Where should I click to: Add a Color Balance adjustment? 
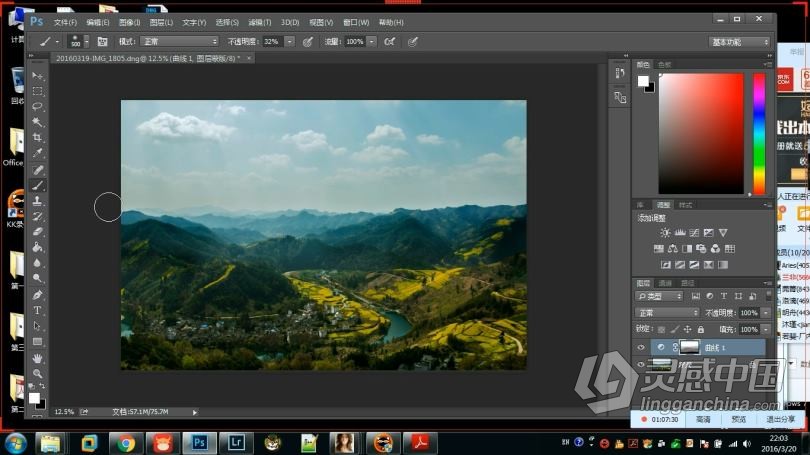pyautogui.click(x=673, y=249)
